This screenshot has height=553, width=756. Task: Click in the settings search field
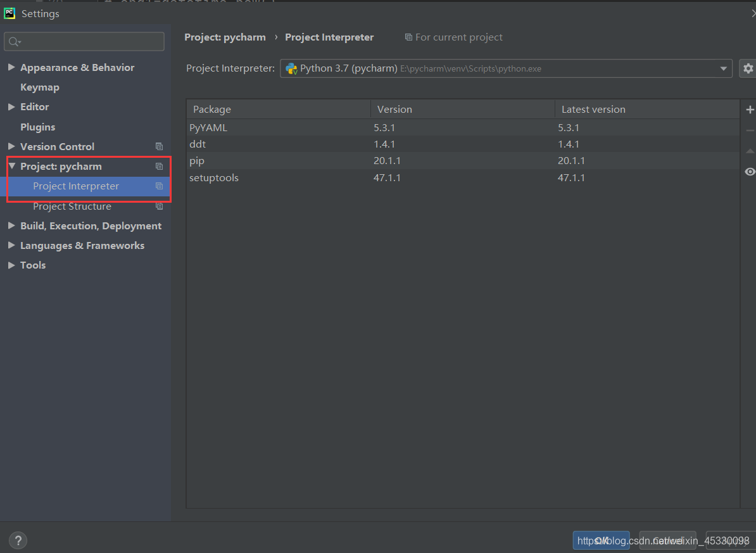tap(84, 42)
